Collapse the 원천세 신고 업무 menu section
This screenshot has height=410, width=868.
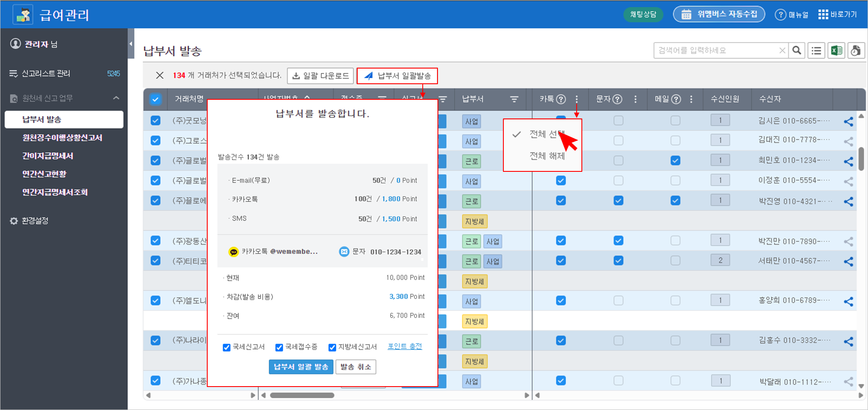(x=116, y=98)
